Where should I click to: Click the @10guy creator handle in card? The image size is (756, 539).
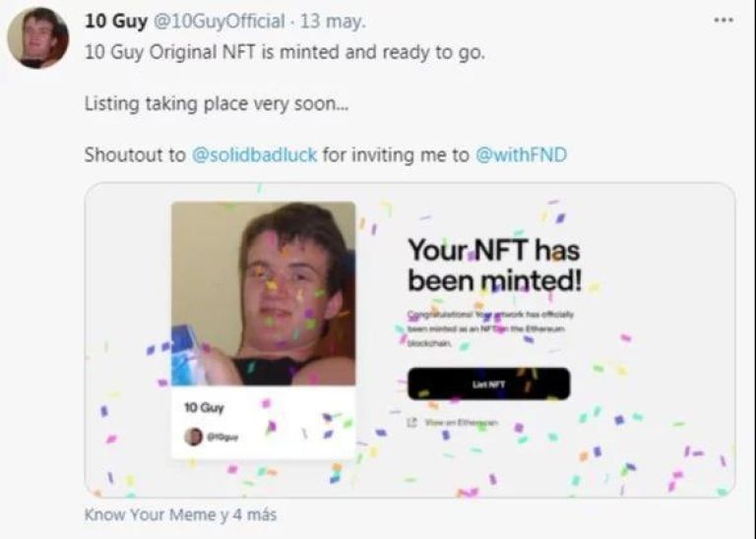222,438
